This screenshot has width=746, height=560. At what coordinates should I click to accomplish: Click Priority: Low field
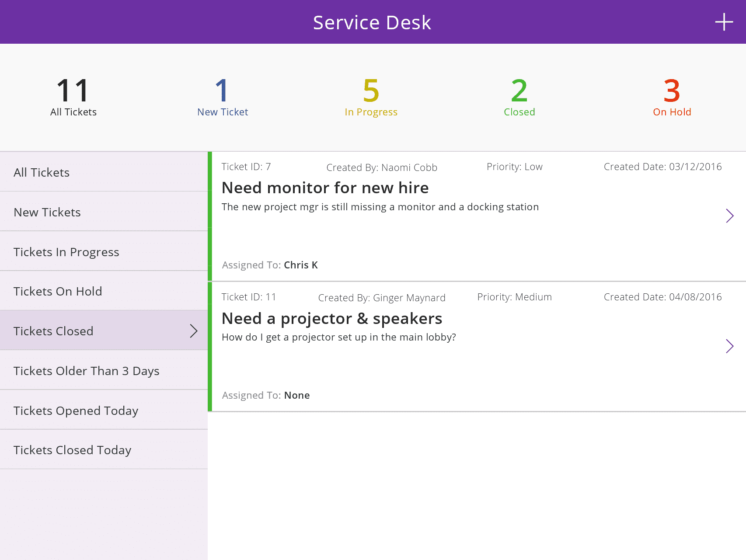515,167
